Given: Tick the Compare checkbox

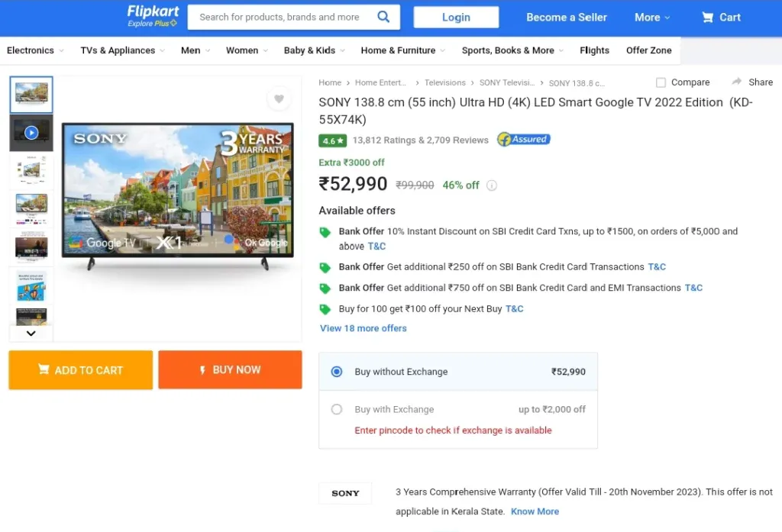Looking at the screenshot, I should tap(661, 82).
